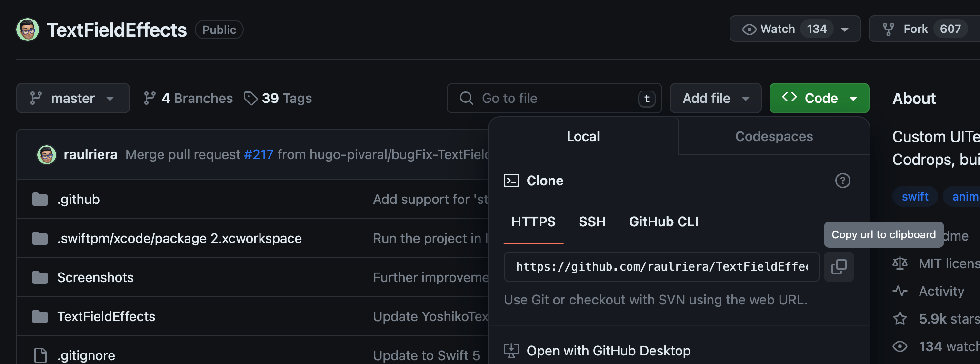This screenshot has width=980, height=364.
Task: Open raulriera commit author link
Action: 90,154
